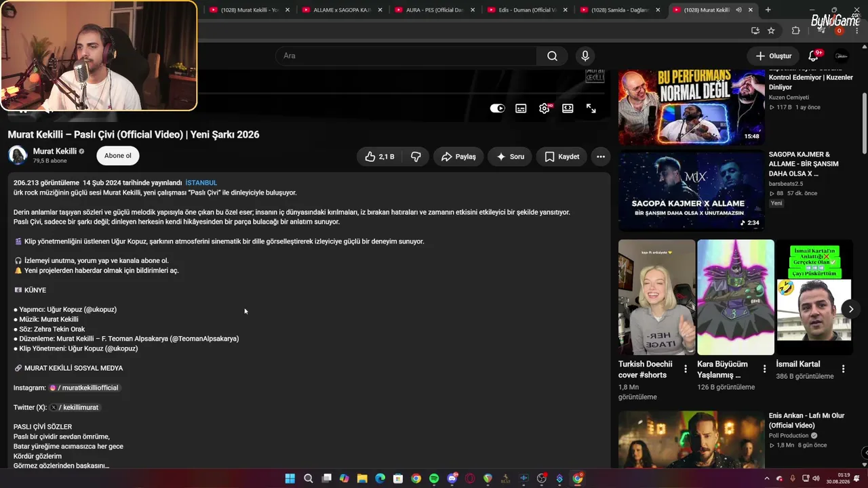This screenshot has width=868, height=488.
Task: Mute the active tab via speaker icon
Action: (x=738, y=10)
